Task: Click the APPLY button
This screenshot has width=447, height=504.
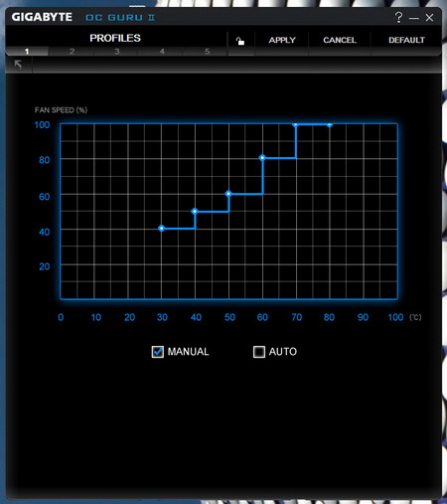Action: 282,40
